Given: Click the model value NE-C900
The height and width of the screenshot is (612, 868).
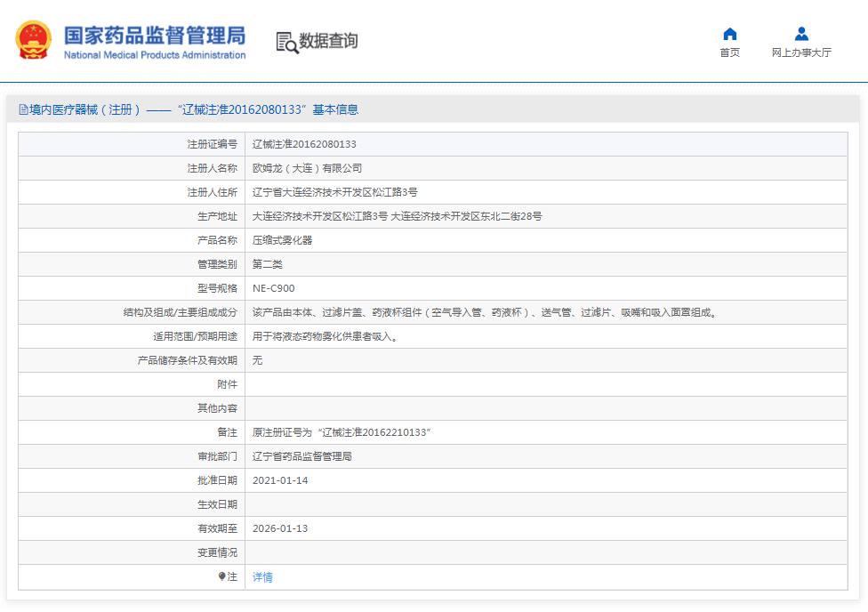Looking at the screenshot, I should point(273,288).
